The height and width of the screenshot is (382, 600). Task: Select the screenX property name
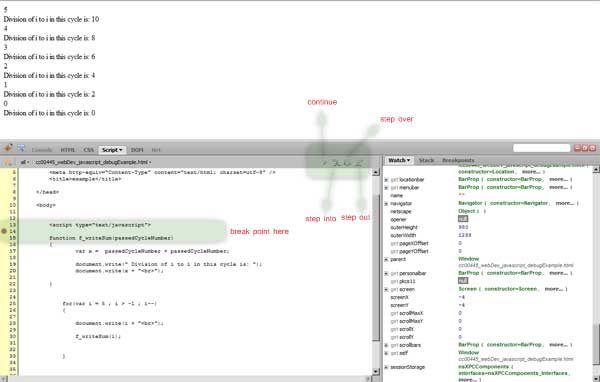399,297
